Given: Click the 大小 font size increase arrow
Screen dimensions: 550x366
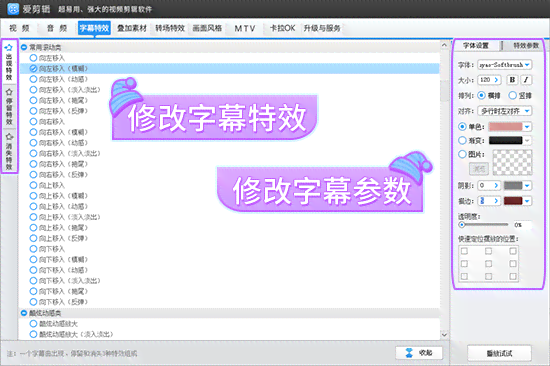Looking at the screenshot, I should click(496, 80).
